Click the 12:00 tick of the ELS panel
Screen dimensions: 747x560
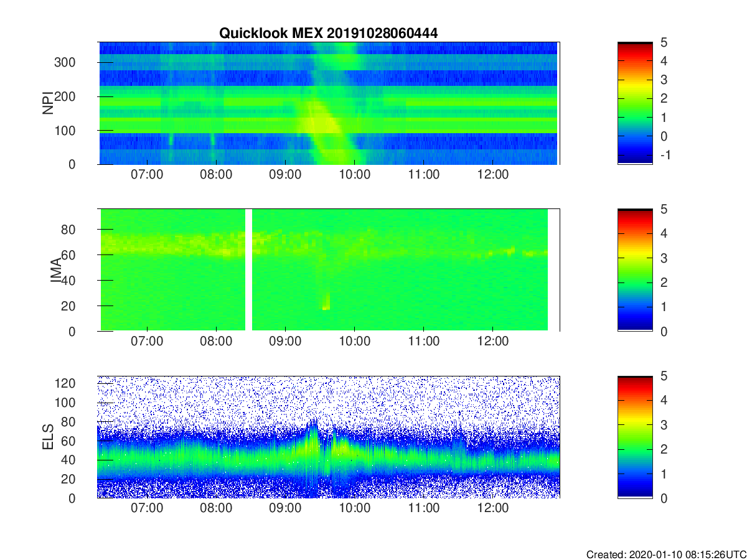pos(492,508)
